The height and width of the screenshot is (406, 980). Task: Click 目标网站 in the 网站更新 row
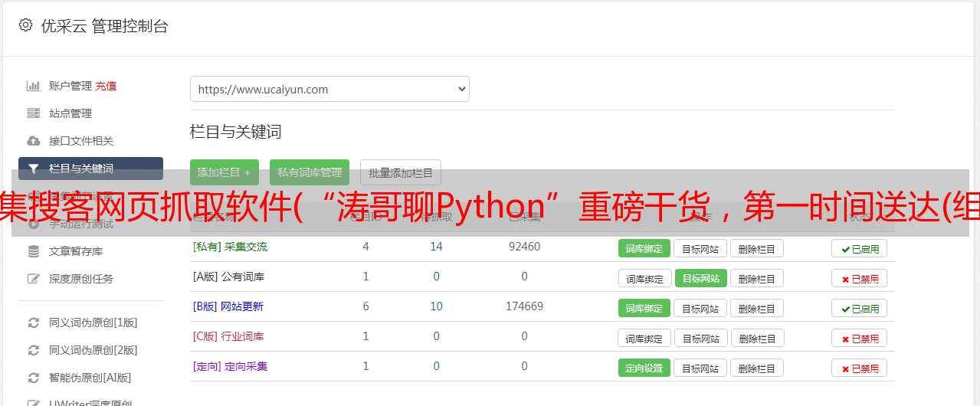(700, 308)
